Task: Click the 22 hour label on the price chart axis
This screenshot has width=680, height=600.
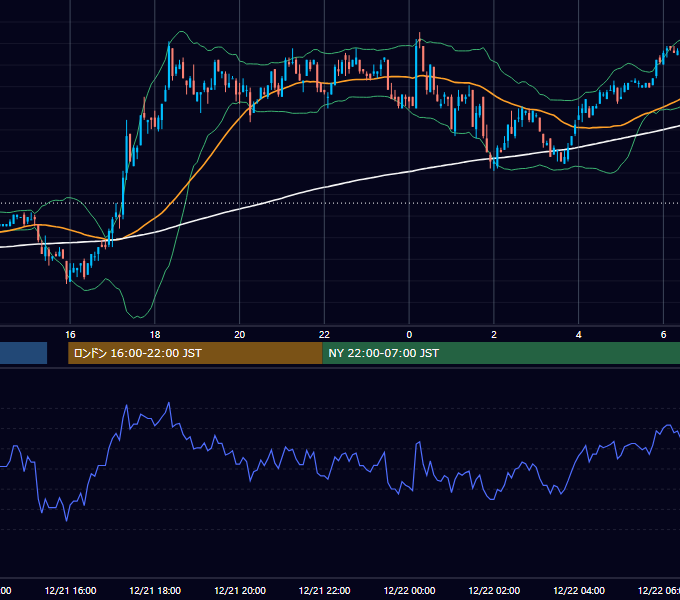Action: pos(324,335)
